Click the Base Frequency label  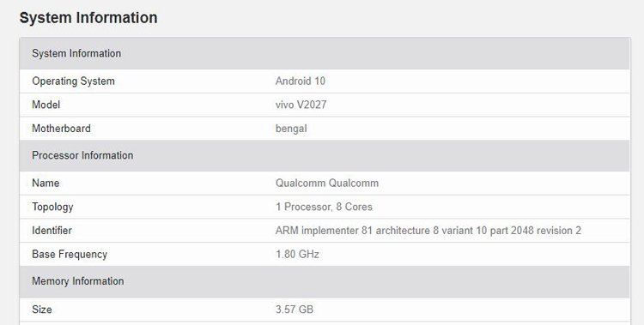click(70, 255)
